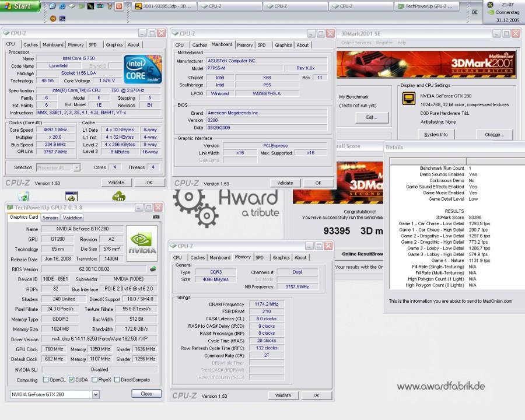Open the Recycle Bin desktop icon
Screen dimensions: 525x420
23,196
